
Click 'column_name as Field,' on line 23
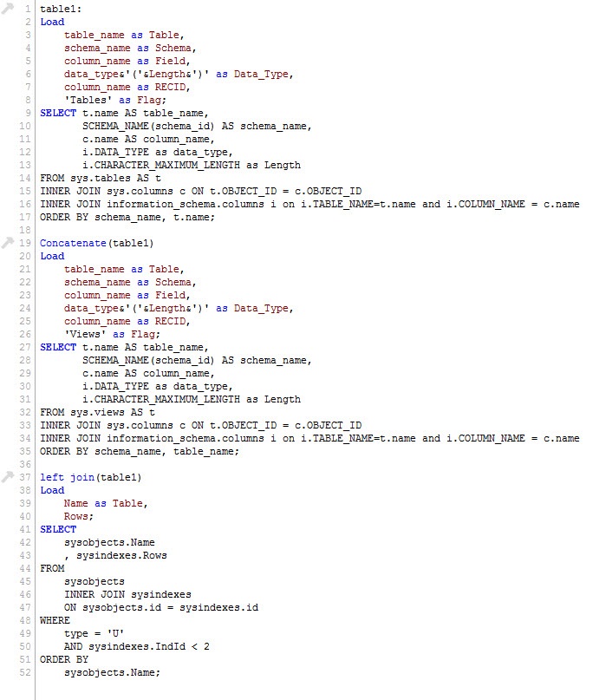(x=127, y=295)
